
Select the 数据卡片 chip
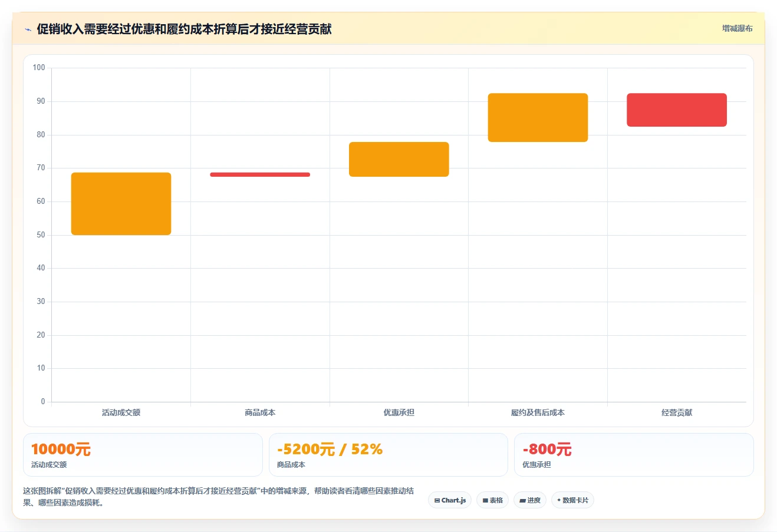572,500
